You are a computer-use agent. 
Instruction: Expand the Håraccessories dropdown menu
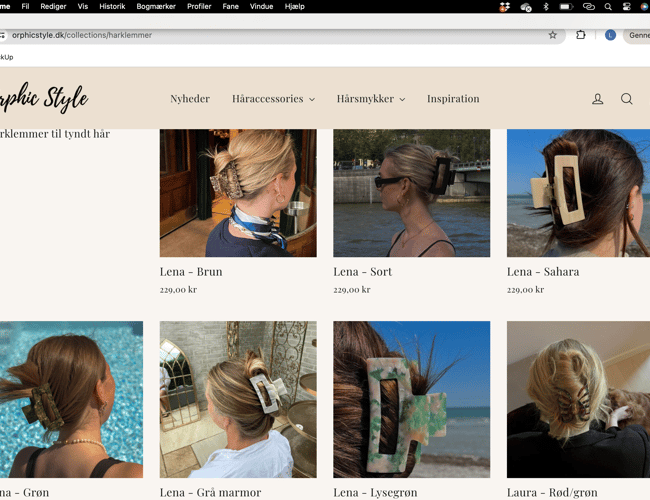click(273, 99)
